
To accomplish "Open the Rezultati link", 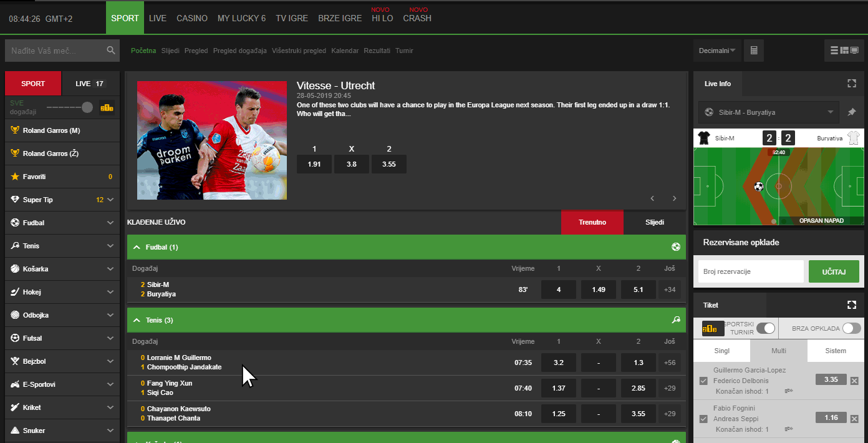I will (377, 51).
